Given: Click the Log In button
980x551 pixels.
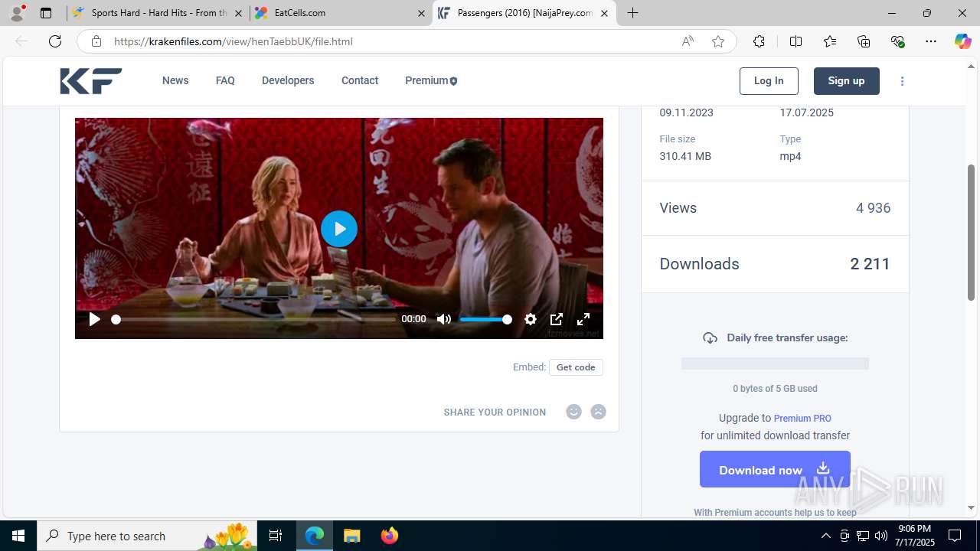Looking at the screenshot, I should pos(769,81).
